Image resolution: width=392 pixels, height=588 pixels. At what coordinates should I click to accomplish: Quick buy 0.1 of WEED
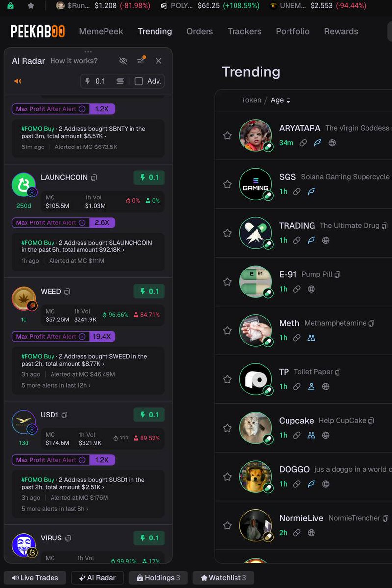tap(149, 291)
